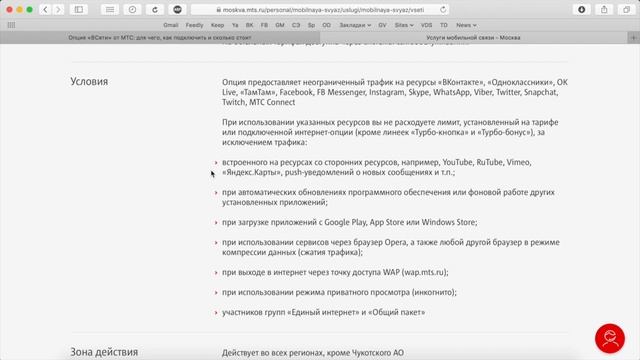This screenshot has height=360, width=640.
Task: Click the bullet about WAP (wap.mts.ru)
Action: click(x=335, y=272)
